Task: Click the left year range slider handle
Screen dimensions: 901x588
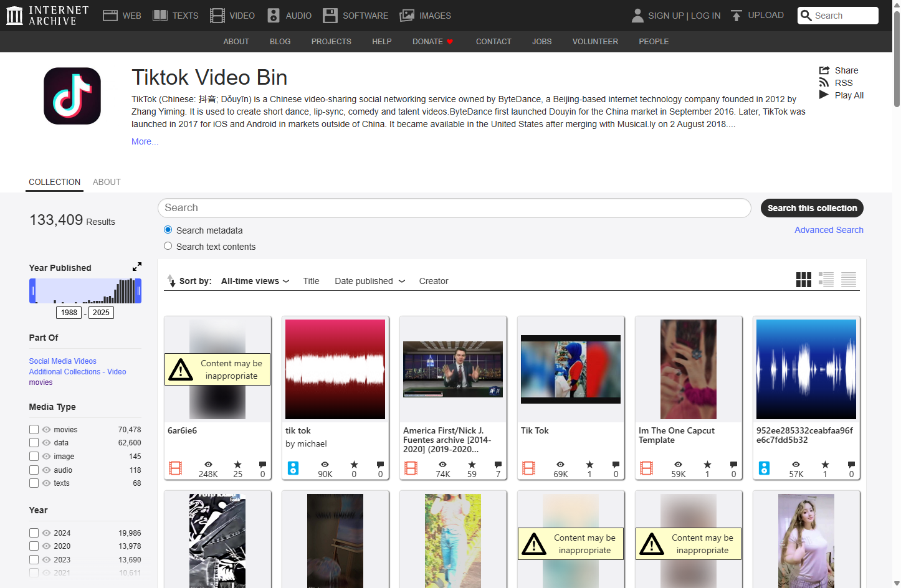Action: pos(32,291)
